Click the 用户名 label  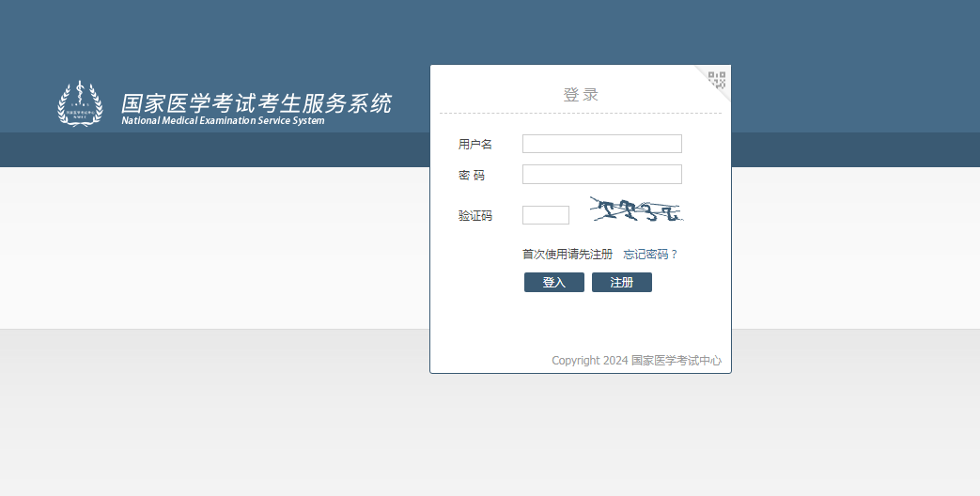point(474,145)
